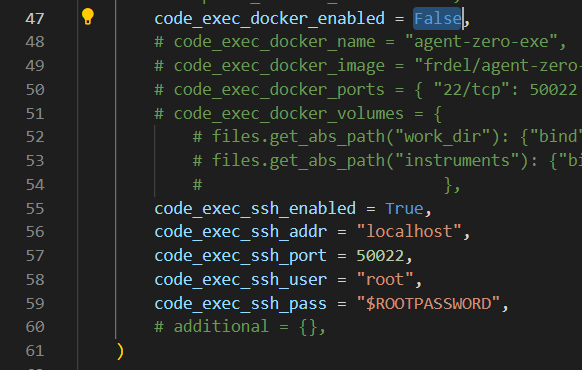Click code_exec_ssh_port parameter name

pyautogui.click(x=241, y=256)
